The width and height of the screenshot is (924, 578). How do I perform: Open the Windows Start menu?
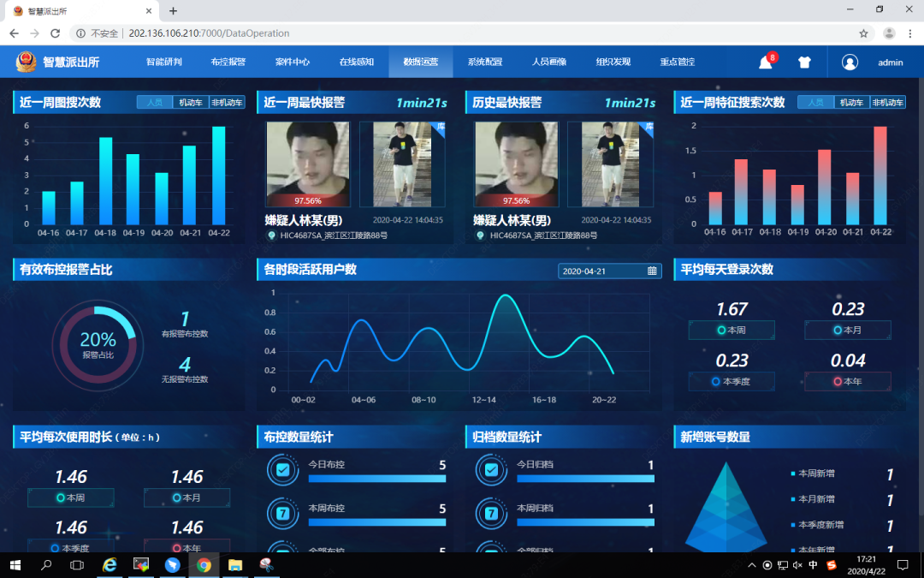coord(15,565)
